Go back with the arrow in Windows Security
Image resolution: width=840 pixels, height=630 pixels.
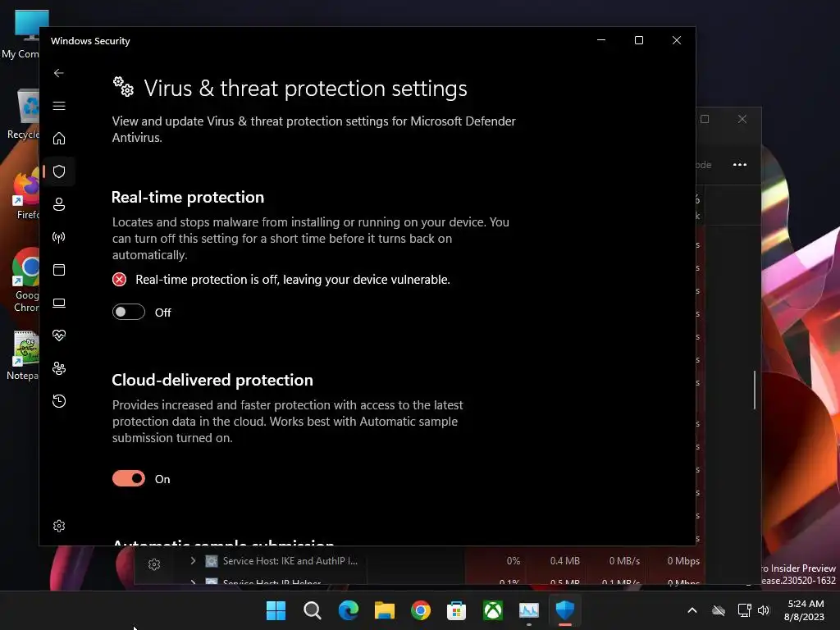tap(59, 73)
